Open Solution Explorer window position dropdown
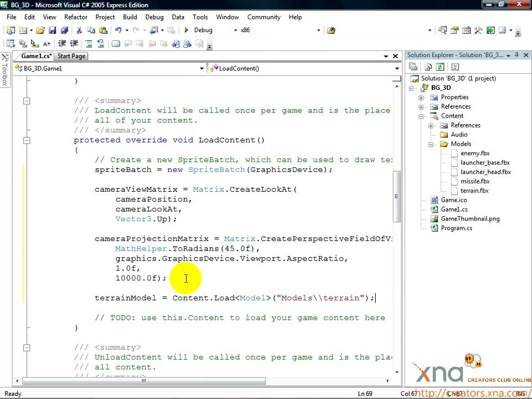Viewport: 532px width, 399px height. 508,55
